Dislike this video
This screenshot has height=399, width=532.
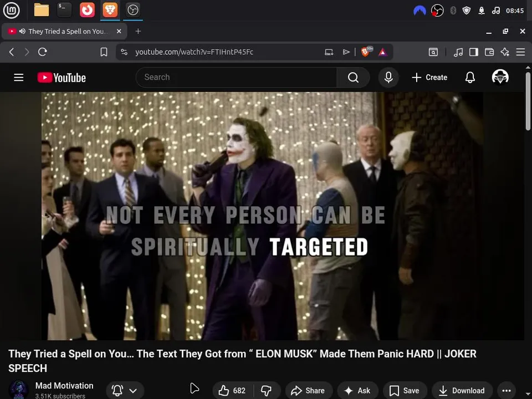[x=267, y=391]
